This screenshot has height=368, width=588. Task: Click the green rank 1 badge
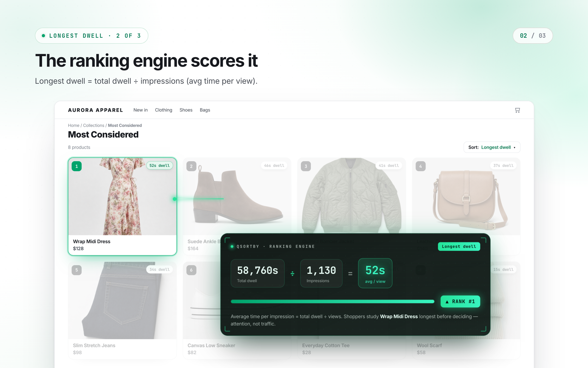click(76, 166)
